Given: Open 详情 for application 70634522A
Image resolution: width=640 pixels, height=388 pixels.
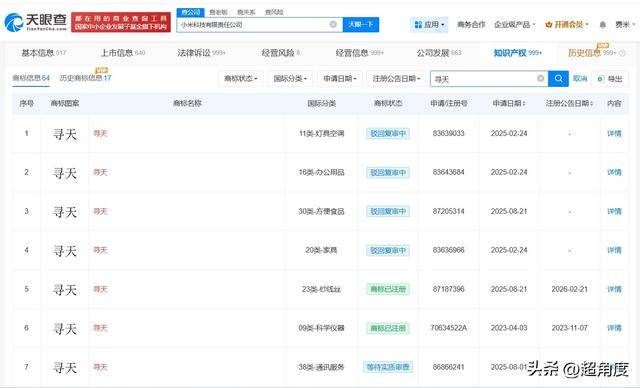Looking at the screenshot, I should click(x=614, y=328).
